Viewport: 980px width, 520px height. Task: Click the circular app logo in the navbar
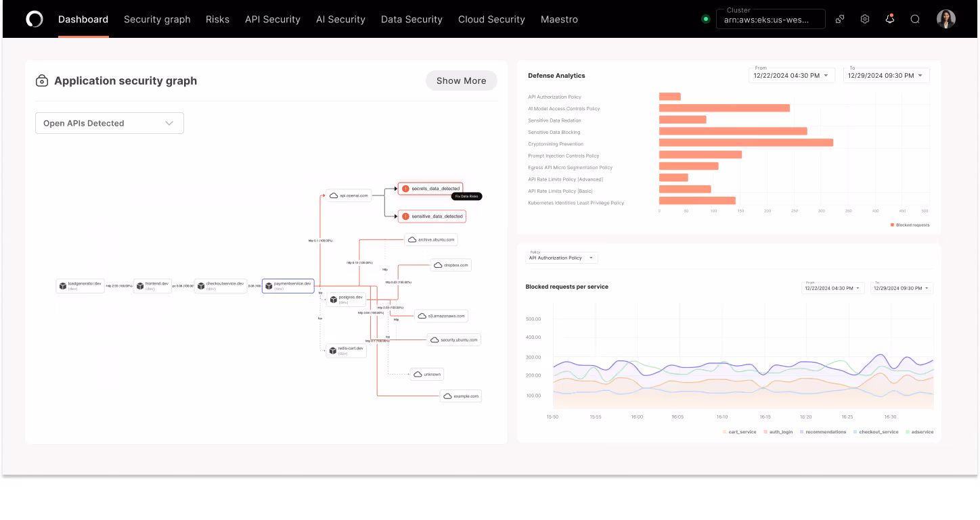click(x=35, y=19)
